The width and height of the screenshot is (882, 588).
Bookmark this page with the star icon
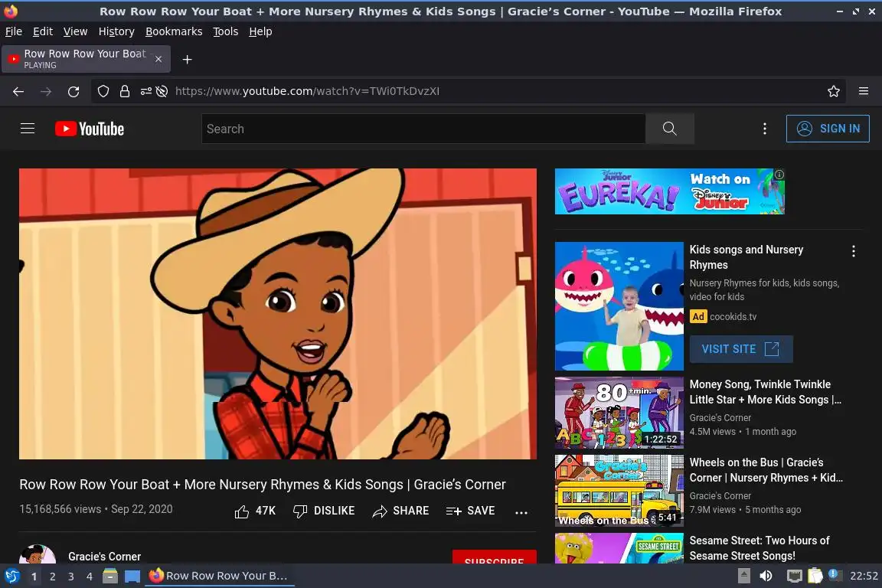[834, 91]
